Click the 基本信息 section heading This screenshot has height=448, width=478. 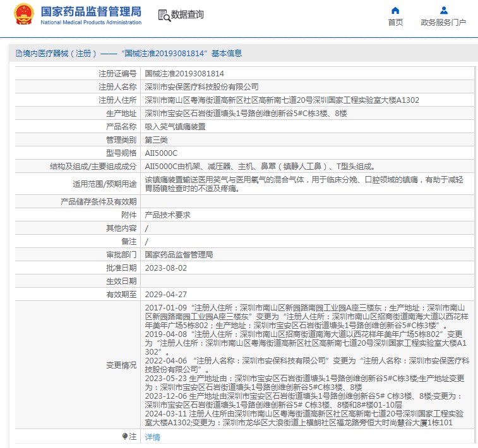[227, 53]
